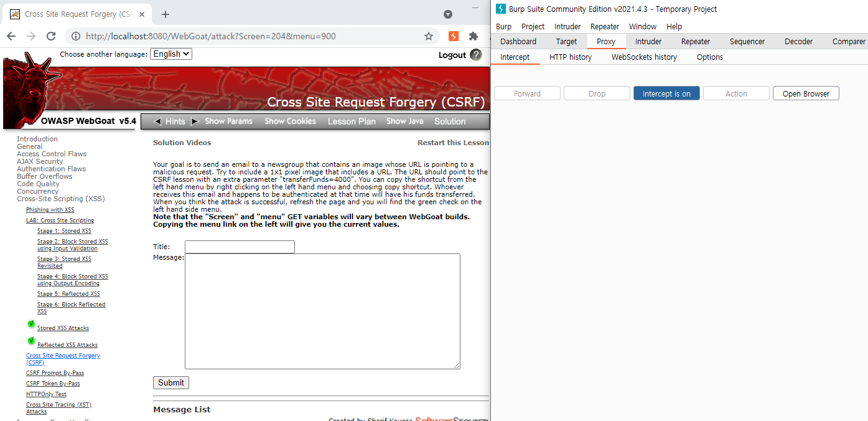Click green check beside Reflected XSS Attacks
This screenshot has width=868, height=421.
pos(31,341)
